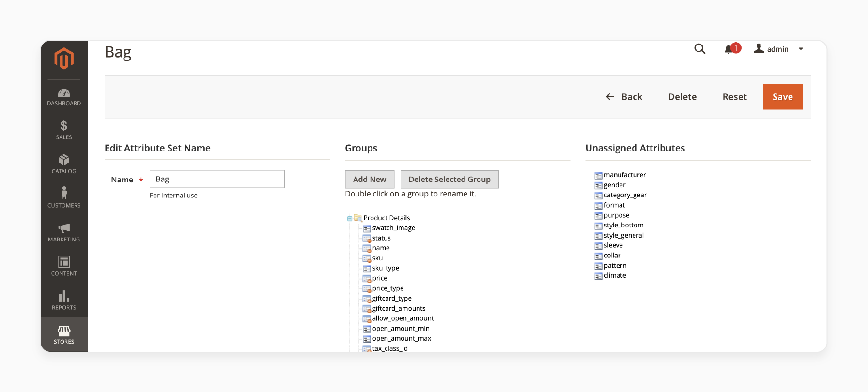Click Delete Selected Group button

click(449, 179)
